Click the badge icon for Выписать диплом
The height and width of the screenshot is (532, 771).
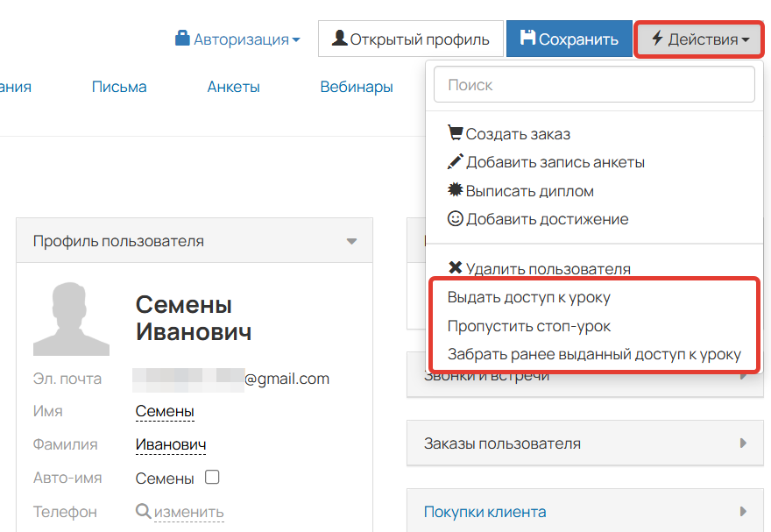[455, 191]
